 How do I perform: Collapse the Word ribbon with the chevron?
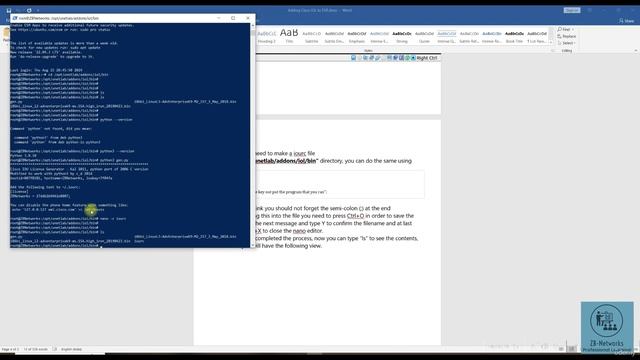pos(636,51)
